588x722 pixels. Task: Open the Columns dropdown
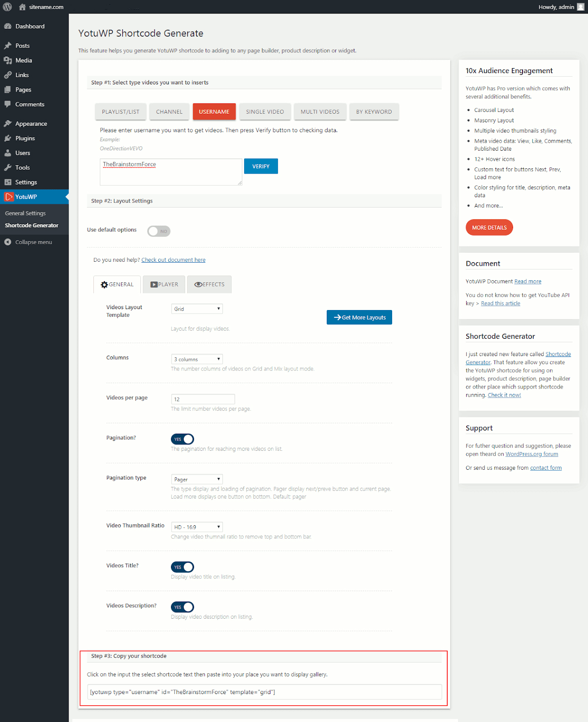click(197, 359)
